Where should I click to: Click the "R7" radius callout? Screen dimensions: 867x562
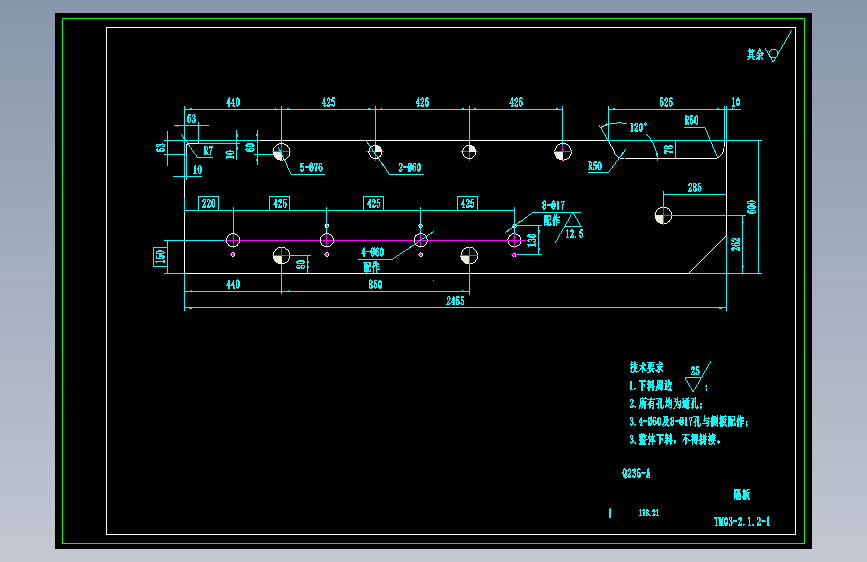pyautogui.click(x=208, y=150)
